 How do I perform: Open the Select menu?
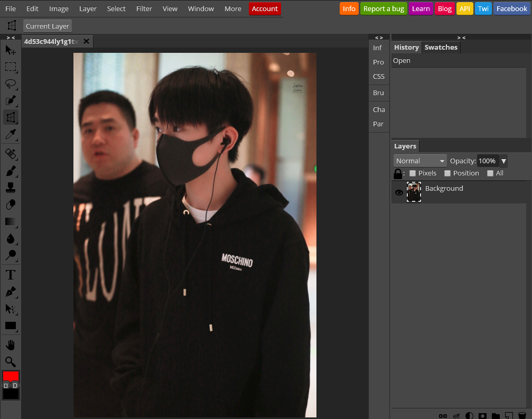[116, 9]
